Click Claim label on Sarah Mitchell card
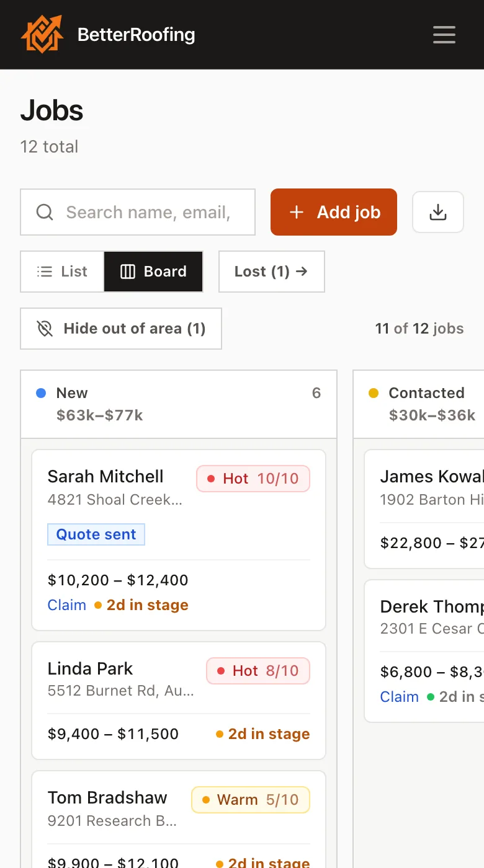This screenshot has height=868, width=484. tap(67, 605)
